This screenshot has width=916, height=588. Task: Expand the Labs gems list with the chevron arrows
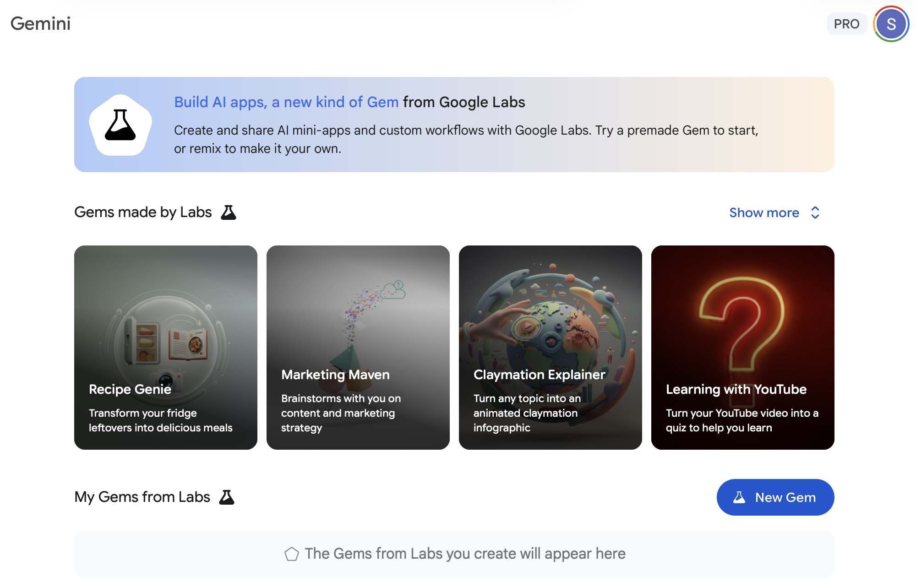(x=815, y=212)
